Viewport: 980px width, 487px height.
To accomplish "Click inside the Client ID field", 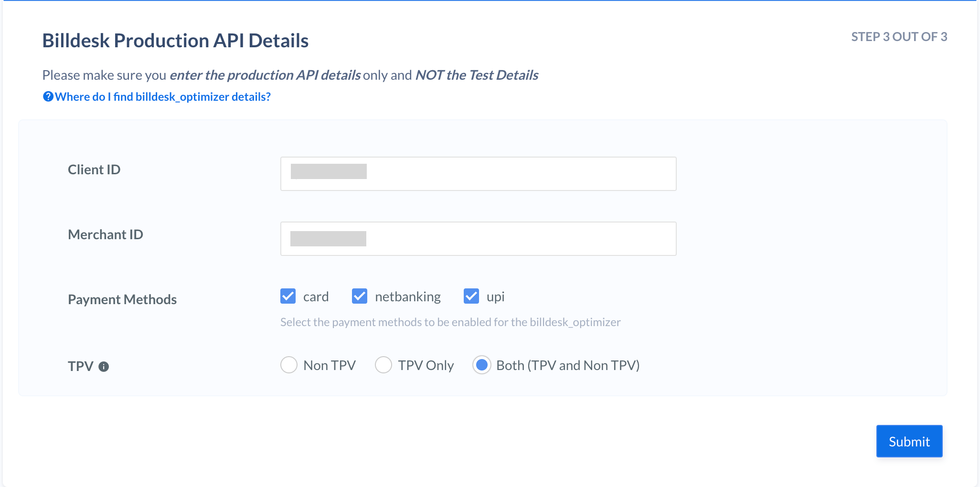I will pyautogui.click(x=478, y=173).
